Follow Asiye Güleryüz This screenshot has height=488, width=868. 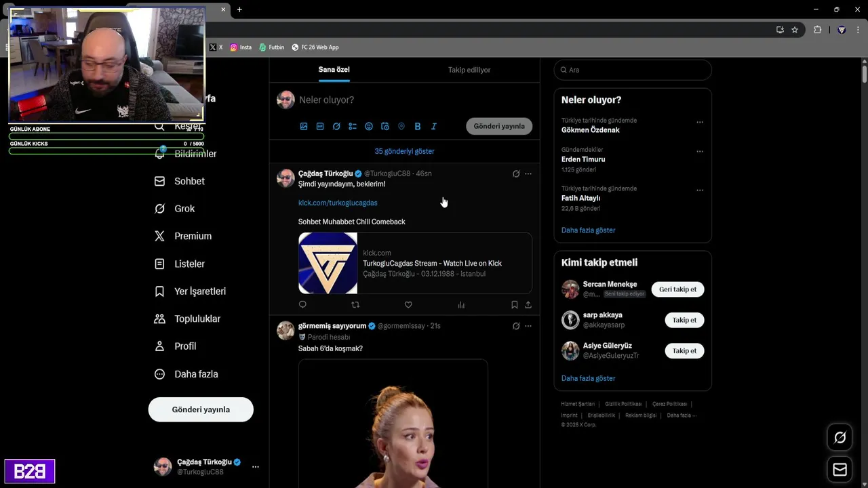pyautogui.click(x=684, y=350)
